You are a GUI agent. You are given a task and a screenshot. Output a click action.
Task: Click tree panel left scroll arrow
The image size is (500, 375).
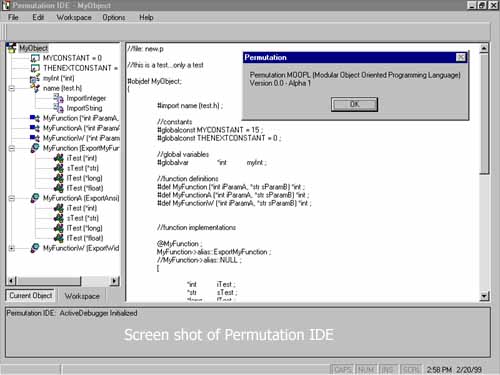(x=11, y=281)
